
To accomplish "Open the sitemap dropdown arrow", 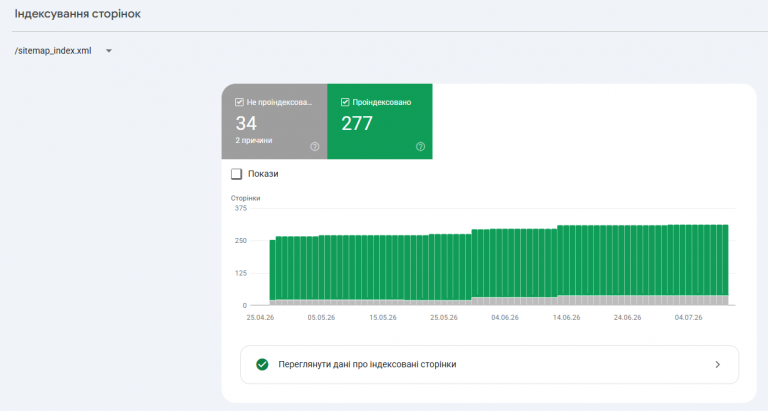I will pyautogui.click(x=109, y=51).
